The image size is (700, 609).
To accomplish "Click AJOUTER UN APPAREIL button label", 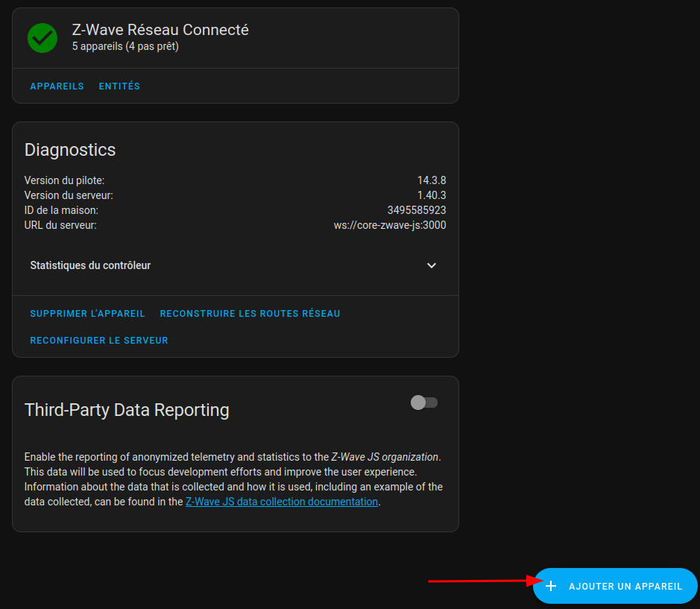I will [625, 587].
